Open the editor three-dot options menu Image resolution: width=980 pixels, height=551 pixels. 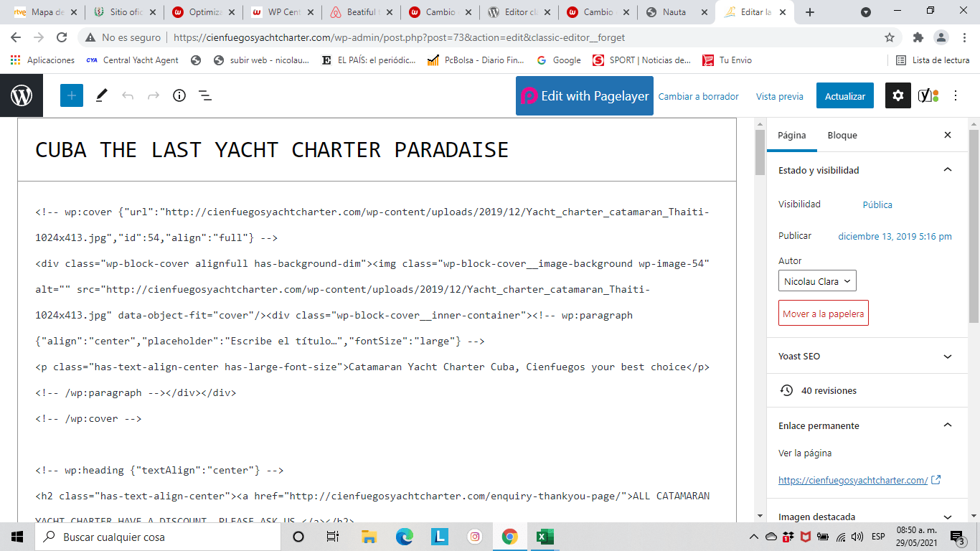point(956,95)
